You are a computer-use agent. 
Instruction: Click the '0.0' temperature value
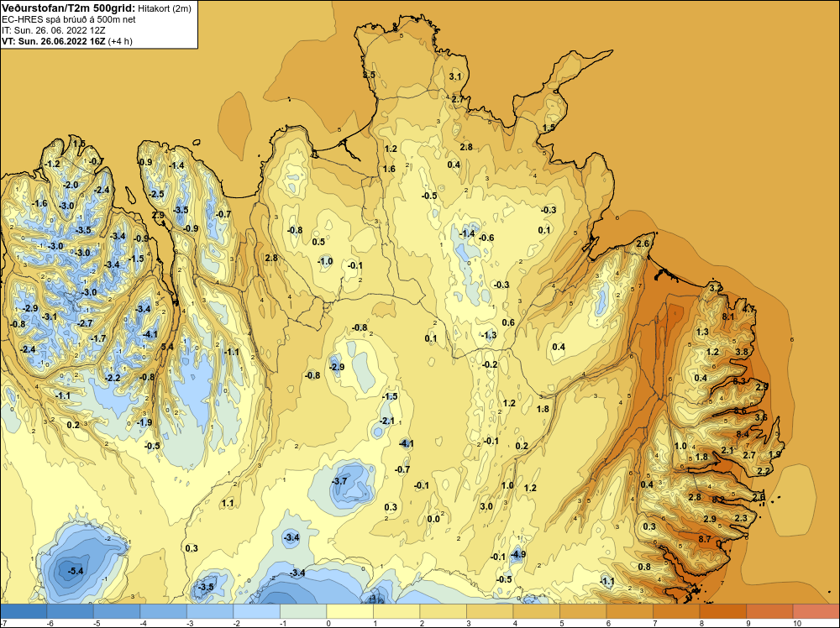tap(433, 519)
